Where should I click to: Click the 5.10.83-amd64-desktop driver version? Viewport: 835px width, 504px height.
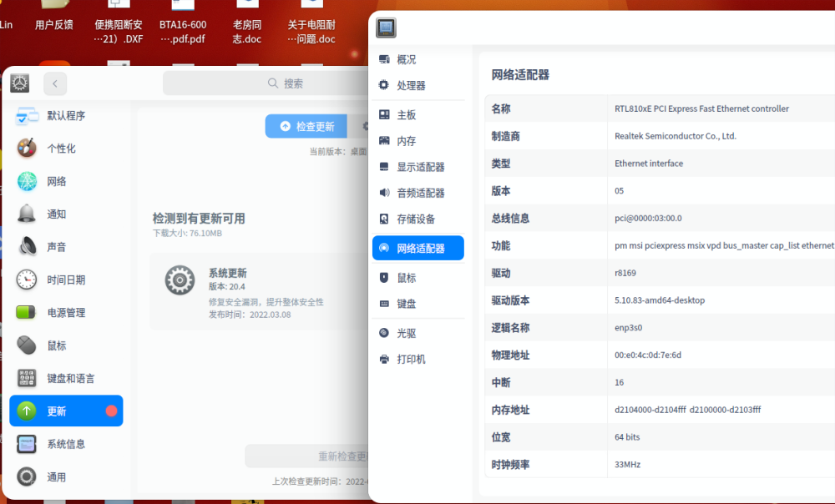tap(660, 300)
